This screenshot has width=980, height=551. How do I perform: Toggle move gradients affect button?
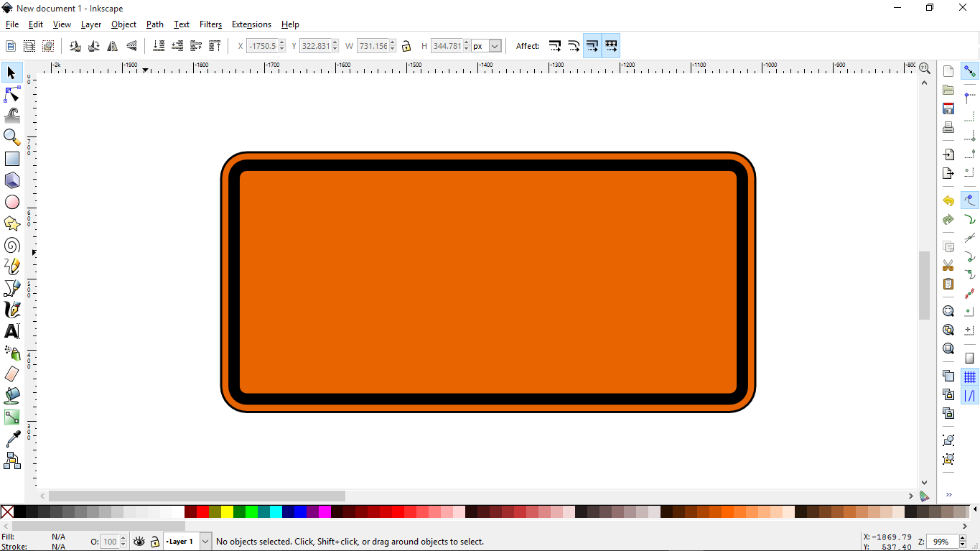click(x=592, y=46)
